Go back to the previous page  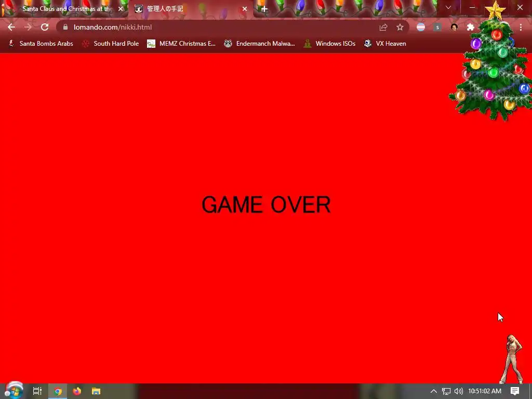11,27
